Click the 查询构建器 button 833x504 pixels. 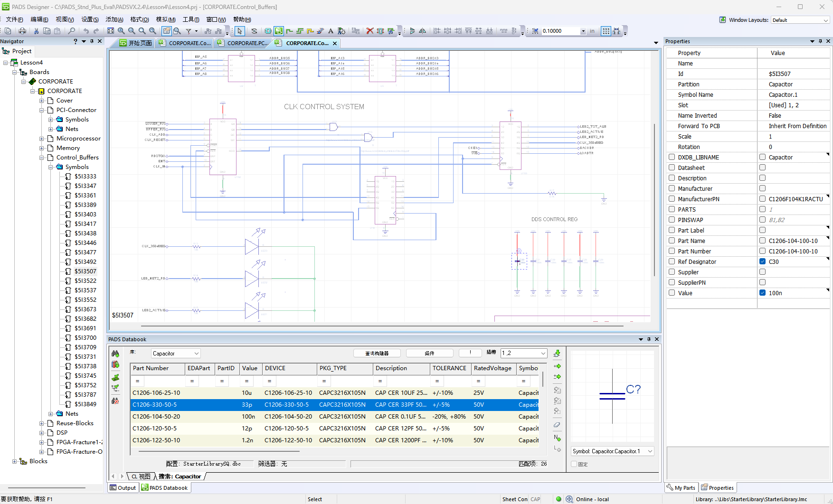point(377,353)
